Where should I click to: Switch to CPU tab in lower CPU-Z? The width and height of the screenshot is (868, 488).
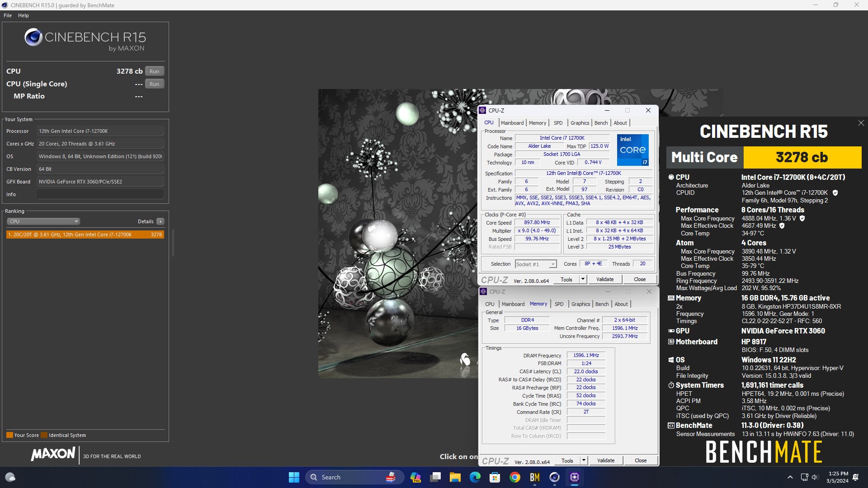click(490, 304)
